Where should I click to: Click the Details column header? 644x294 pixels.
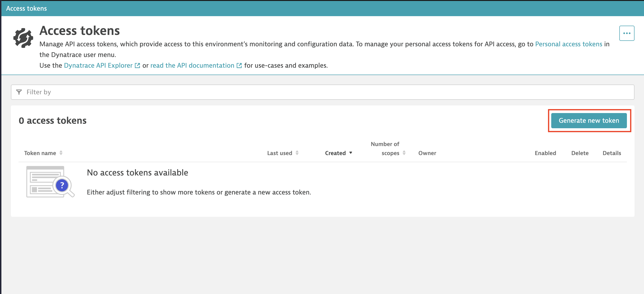(x=611, y=153)
